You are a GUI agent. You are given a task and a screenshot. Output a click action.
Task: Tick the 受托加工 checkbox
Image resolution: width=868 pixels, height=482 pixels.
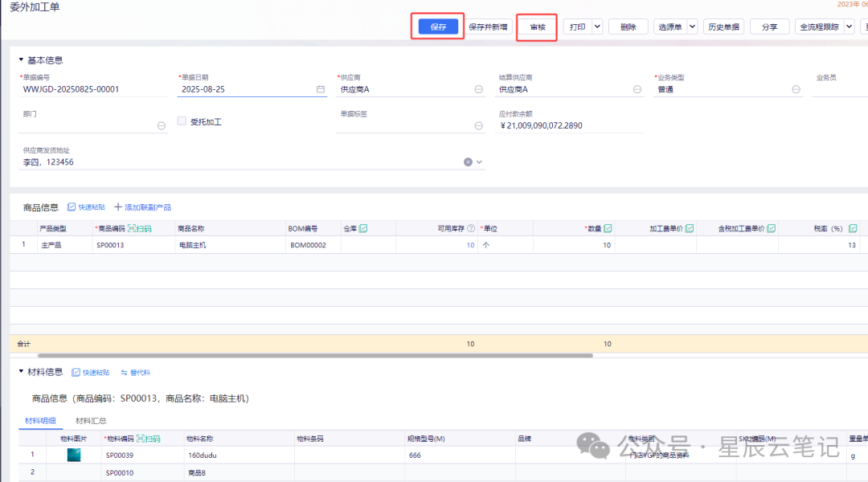182,120
